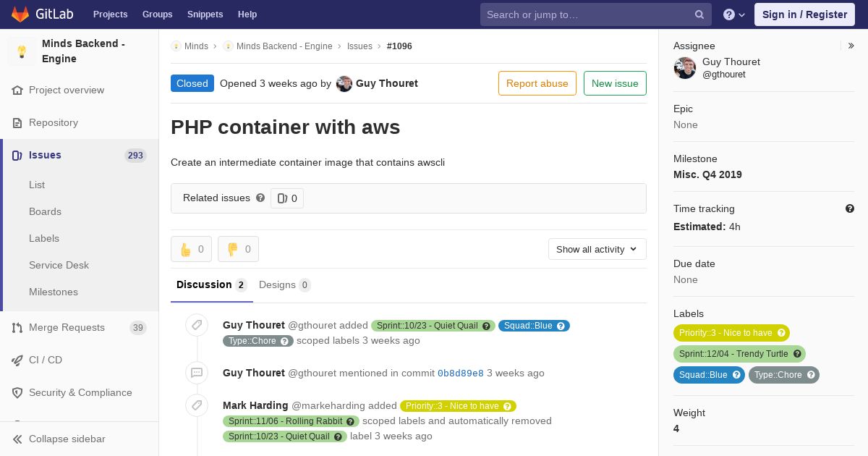
Task: Collapse the right sidebar with double chevron
Action: pos(851,46)
